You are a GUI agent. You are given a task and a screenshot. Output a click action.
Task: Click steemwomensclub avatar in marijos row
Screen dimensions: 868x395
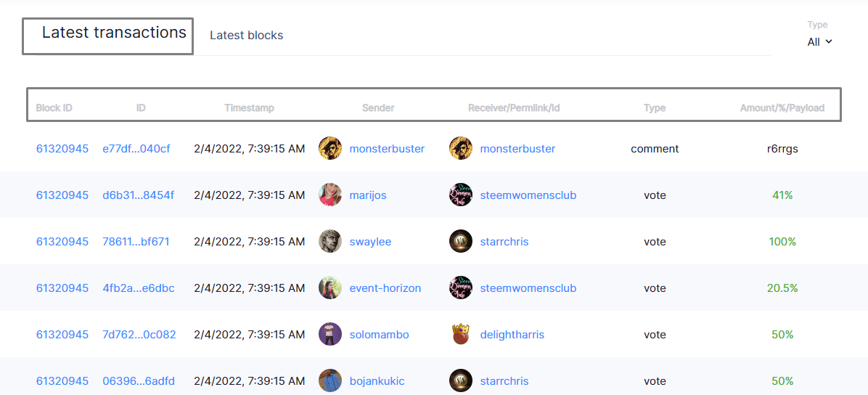point(461,195)
